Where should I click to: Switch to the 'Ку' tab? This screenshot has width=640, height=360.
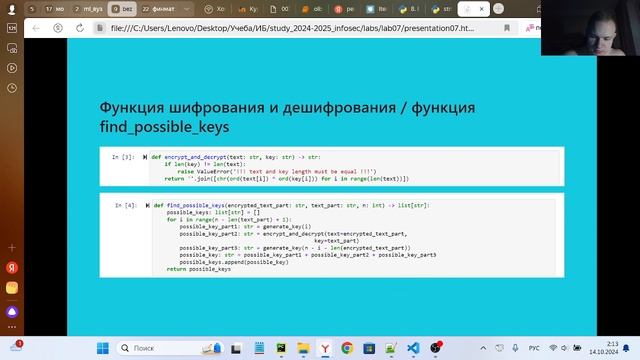point(247,9)
